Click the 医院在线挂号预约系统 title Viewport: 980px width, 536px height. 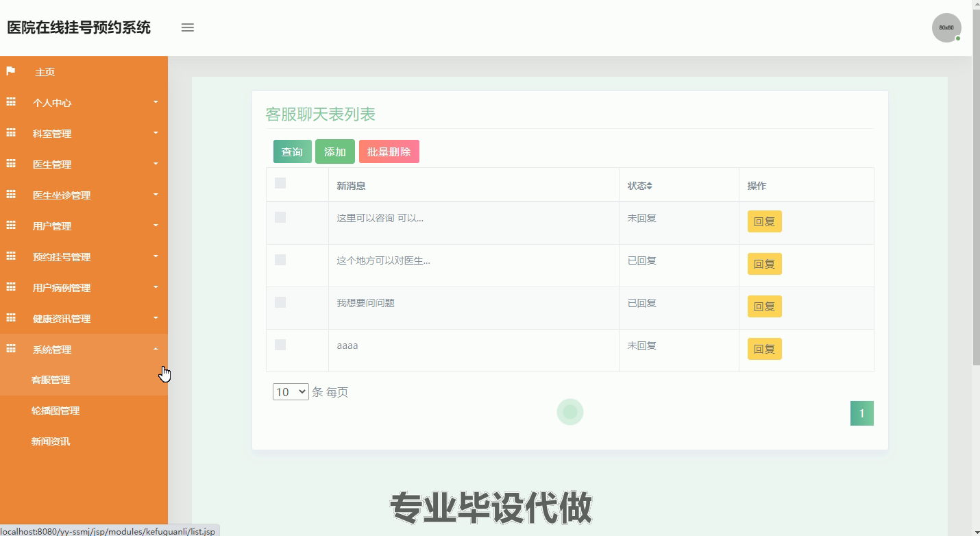point(79,27)
